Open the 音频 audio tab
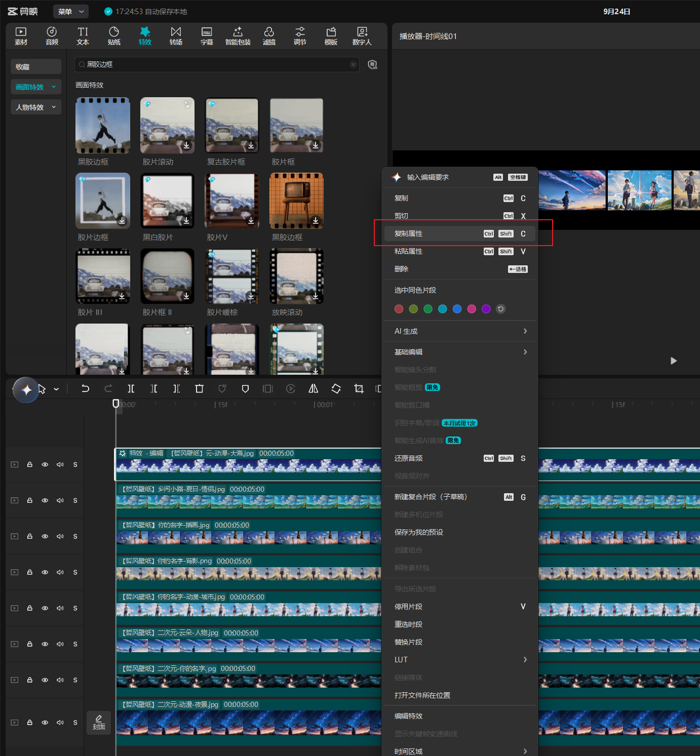Screen dimensions: 700x756 pos(52,36)
